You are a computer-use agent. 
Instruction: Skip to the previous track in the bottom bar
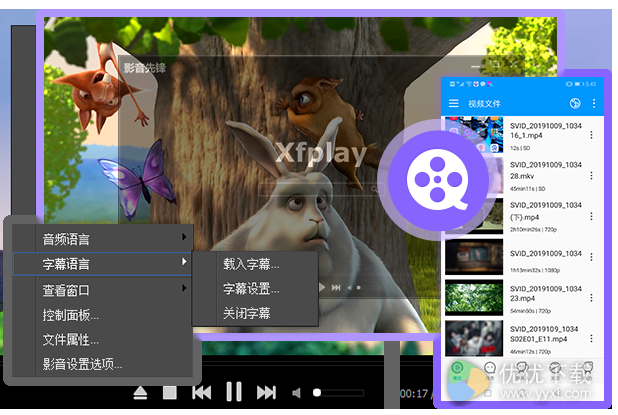(201, 393)
